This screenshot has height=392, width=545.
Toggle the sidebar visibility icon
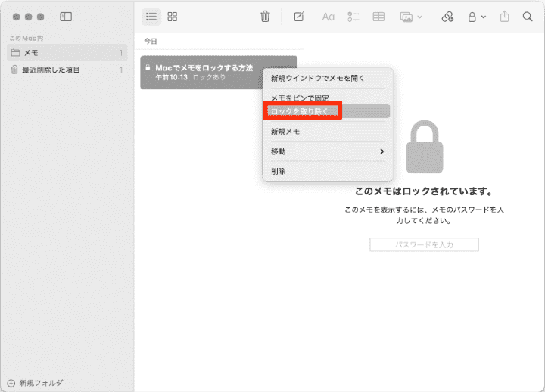click(x=66, y=17)
